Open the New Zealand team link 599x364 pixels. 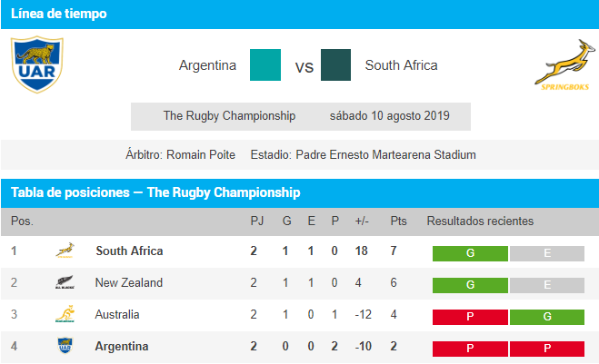[129, 282]
